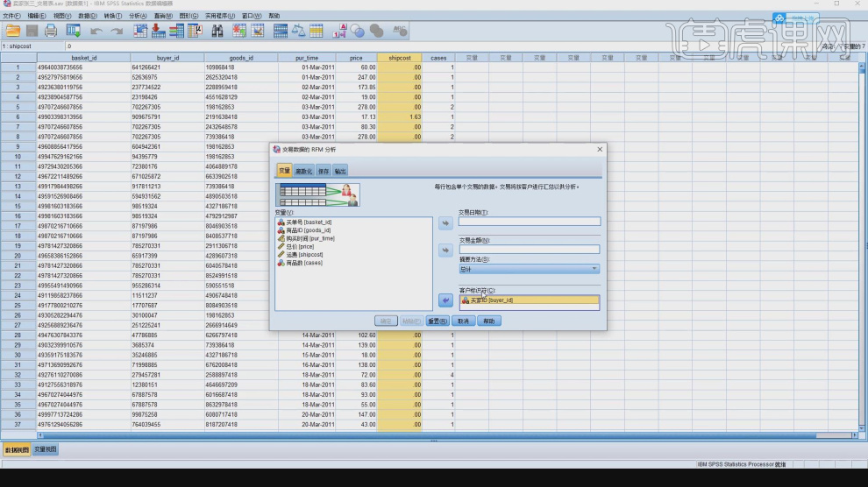Split file toolbar icon

(280, 31)
